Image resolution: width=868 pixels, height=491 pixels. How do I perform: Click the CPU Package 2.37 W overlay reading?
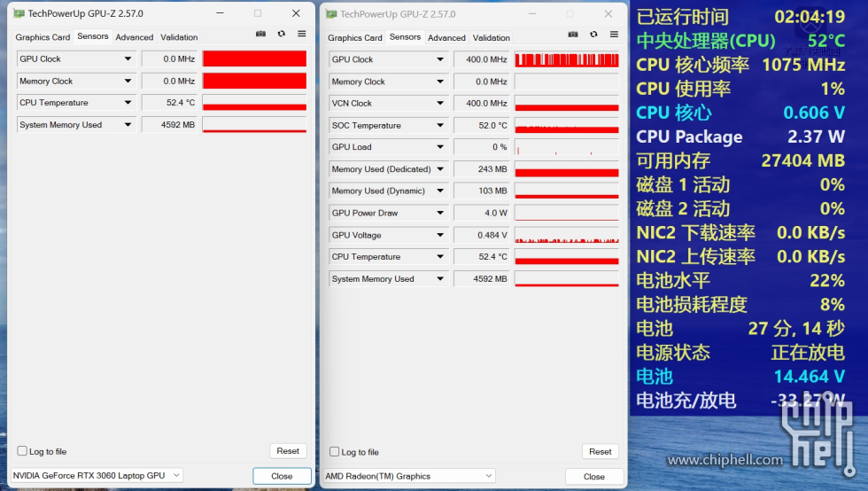click(816, 136)
